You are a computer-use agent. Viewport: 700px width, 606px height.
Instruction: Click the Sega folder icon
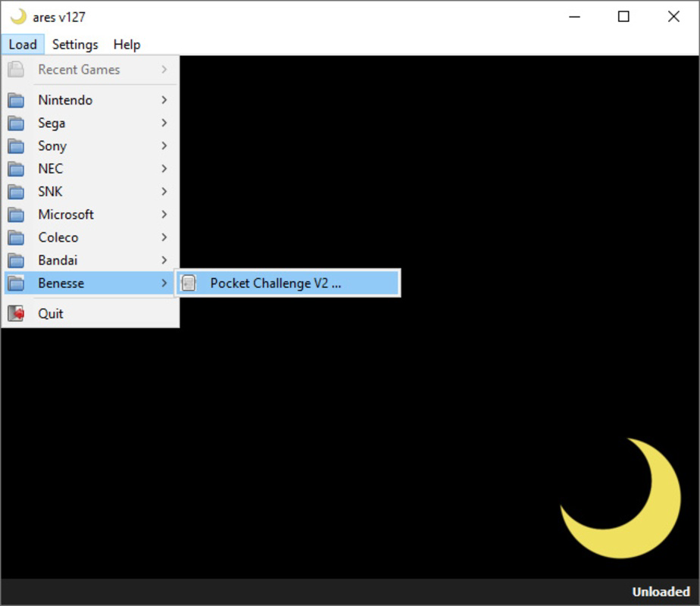click(16, 123)
